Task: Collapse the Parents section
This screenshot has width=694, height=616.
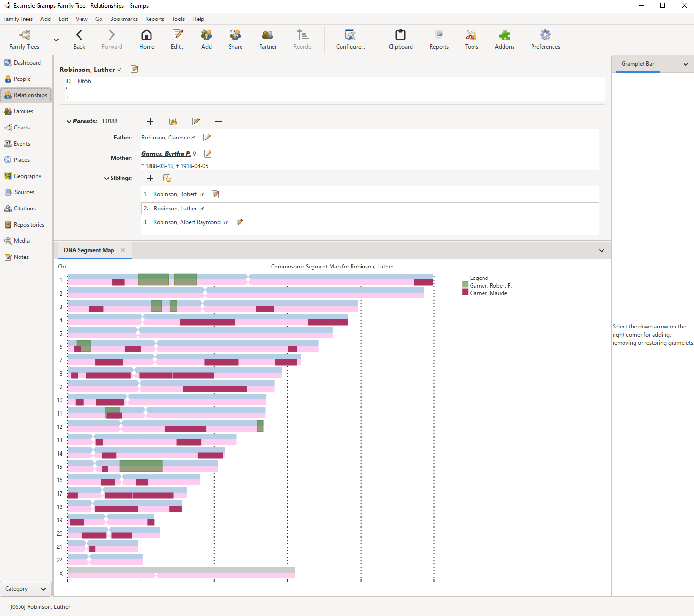Action: 69,122
